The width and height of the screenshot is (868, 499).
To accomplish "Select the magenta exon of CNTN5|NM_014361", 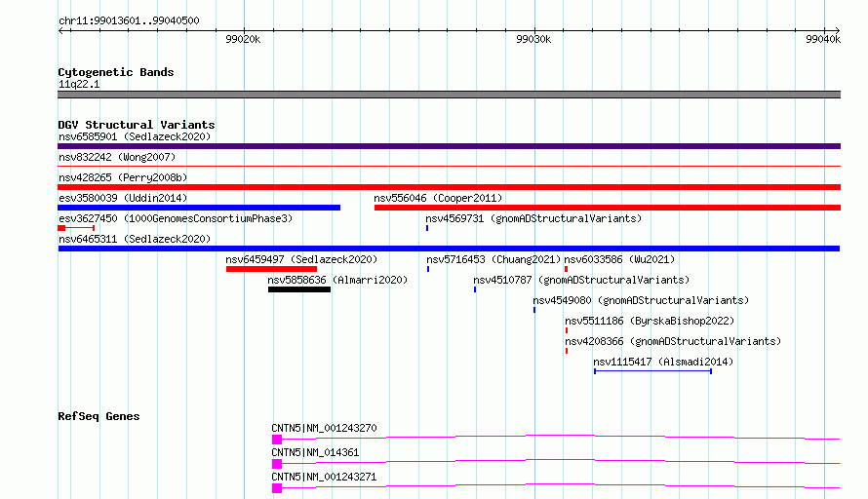I will (277, 464).
